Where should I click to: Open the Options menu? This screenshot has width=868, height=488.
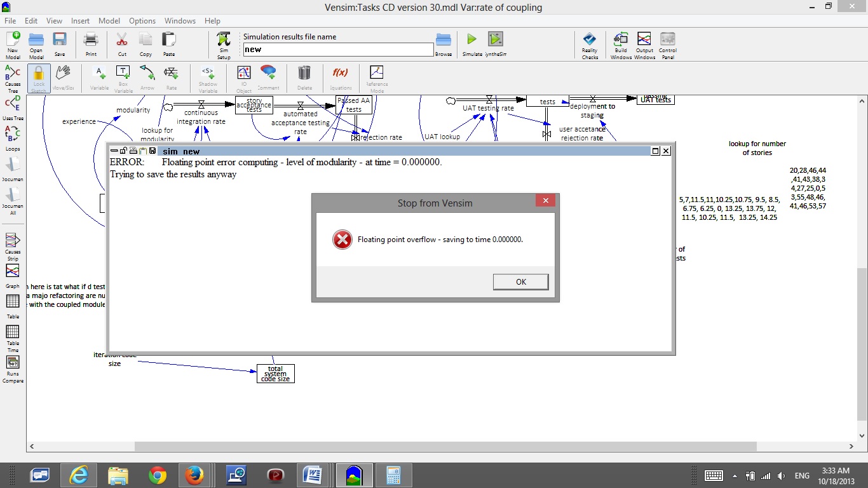pyautogui.click(x=142, y=21)
